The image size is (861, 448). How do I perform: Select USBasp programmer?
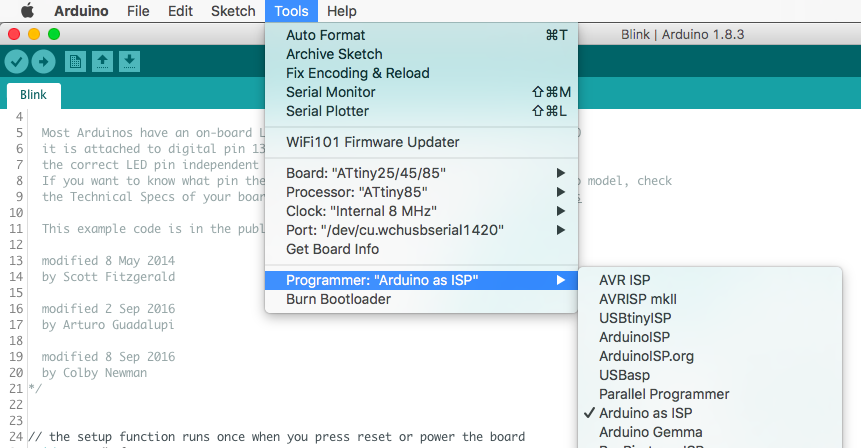click(x=710, y=375)
